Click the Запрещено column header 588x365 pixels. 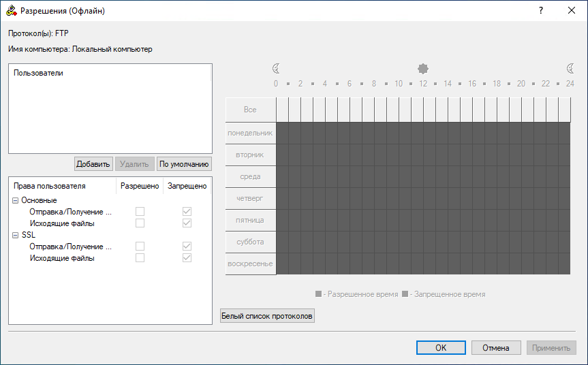(187, 186)
